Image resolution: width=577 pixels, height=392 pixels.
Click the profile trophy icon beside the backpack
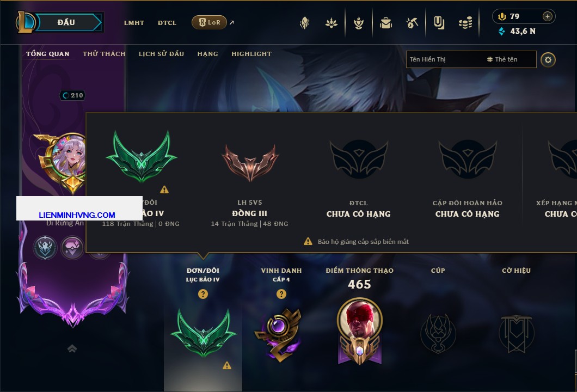point(359,23)
